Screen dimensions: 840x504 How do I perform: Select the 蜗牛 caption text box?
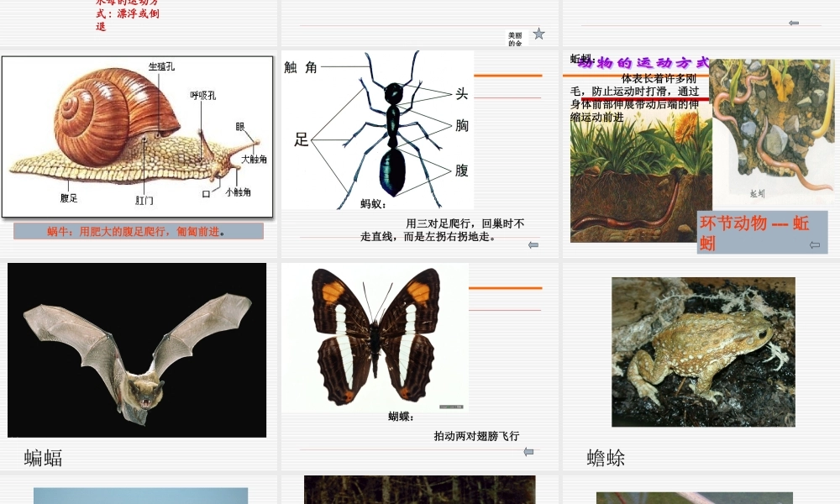click(x=139, y=231)
